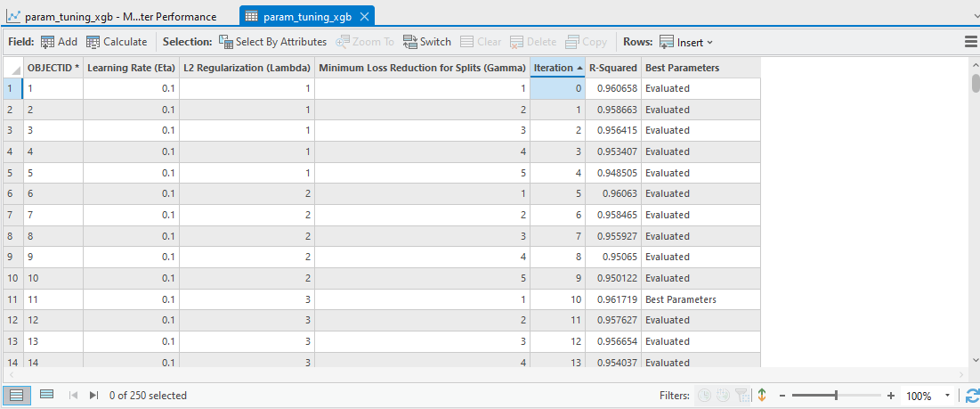980x409 pixels.
Task: Open the zoom percentage dropdown
Action: (x=947, y=395)
